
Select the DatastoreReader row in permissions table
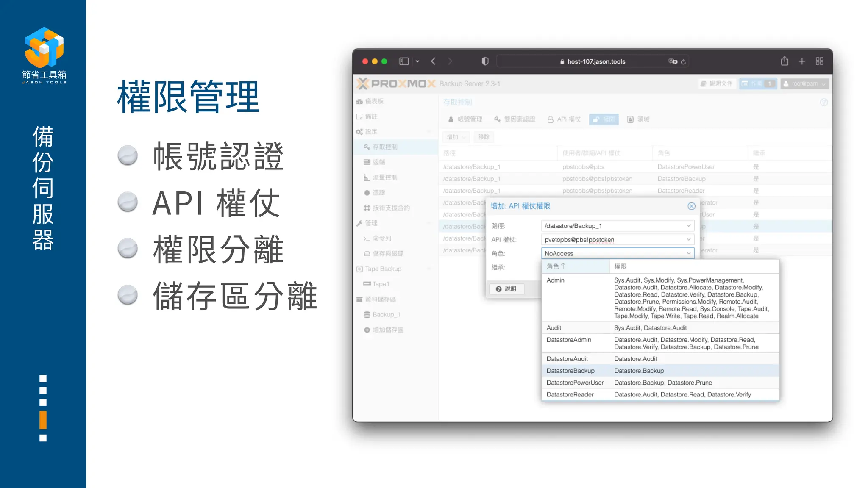pos(635,191)
